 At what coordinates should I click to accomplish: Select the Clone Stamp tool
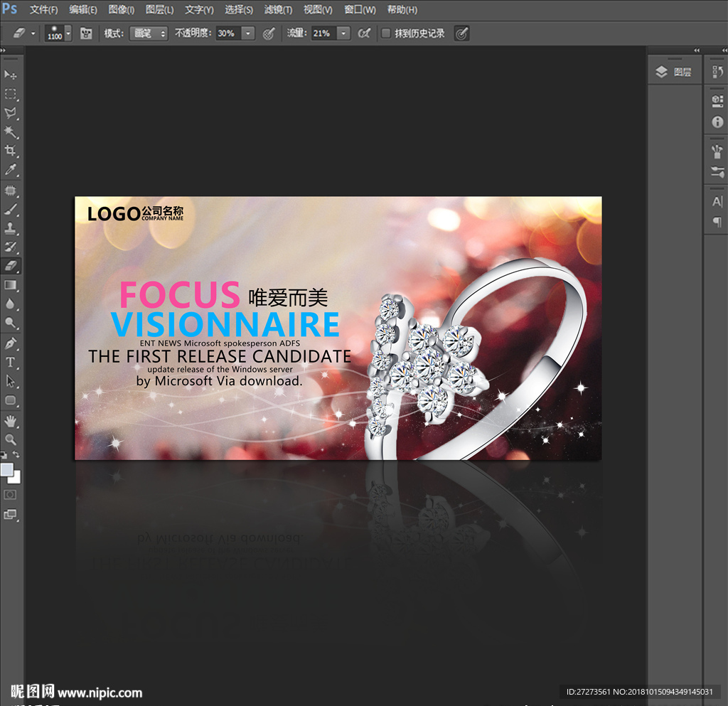[11, 228]
